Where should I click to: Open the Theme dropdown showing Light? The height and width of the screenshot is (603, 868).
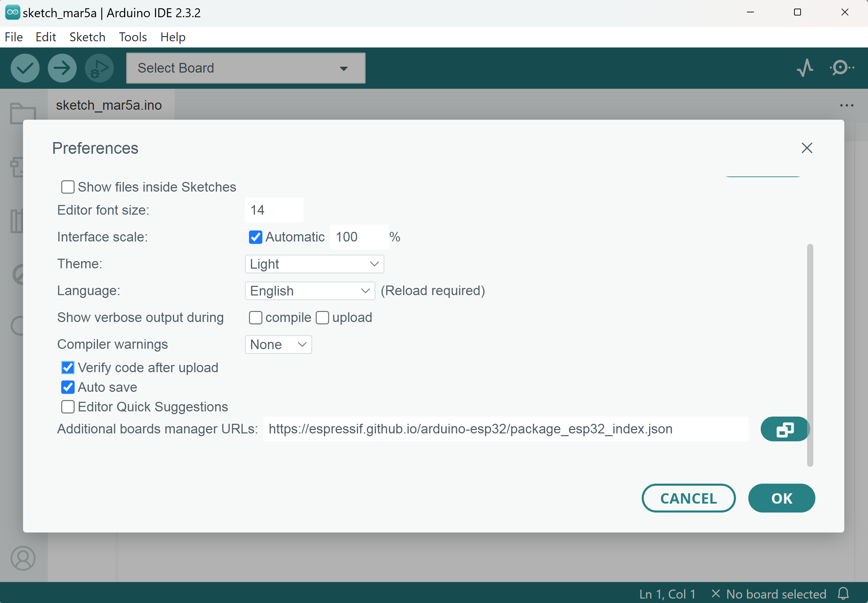click(x=314, y=264)
